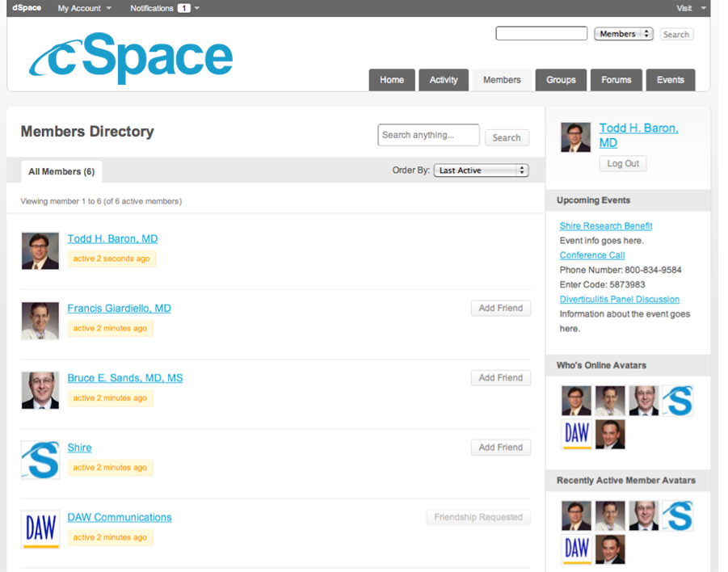Open the Shire Research Benefit event link

click(605, 226)
